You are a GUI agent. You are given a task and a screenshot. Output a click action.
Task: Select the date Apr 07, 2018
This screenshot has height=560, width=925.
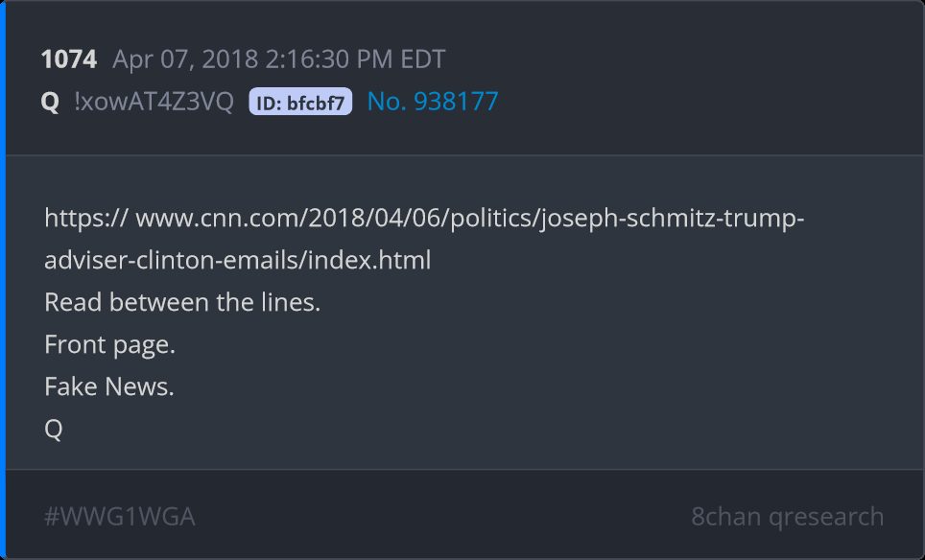pos(184,59)
